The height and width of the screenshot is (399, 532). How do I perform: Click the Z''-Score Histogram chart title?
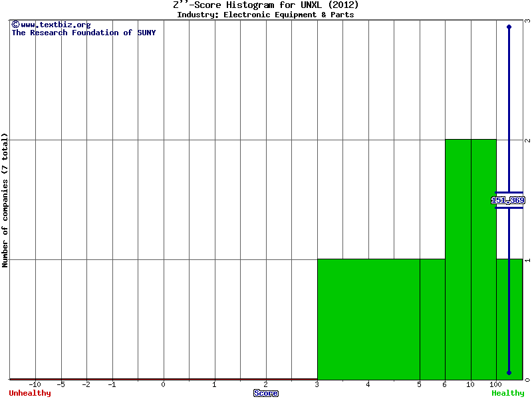point(265,5)
